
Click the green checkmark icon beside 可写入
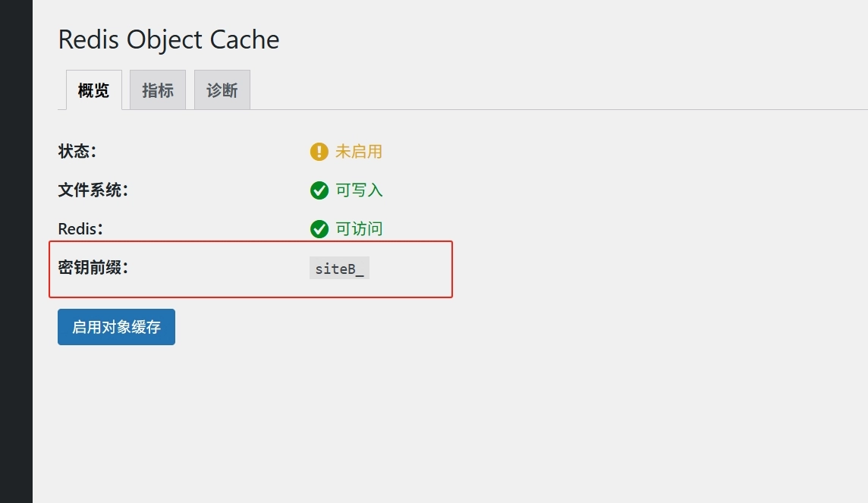319,190
